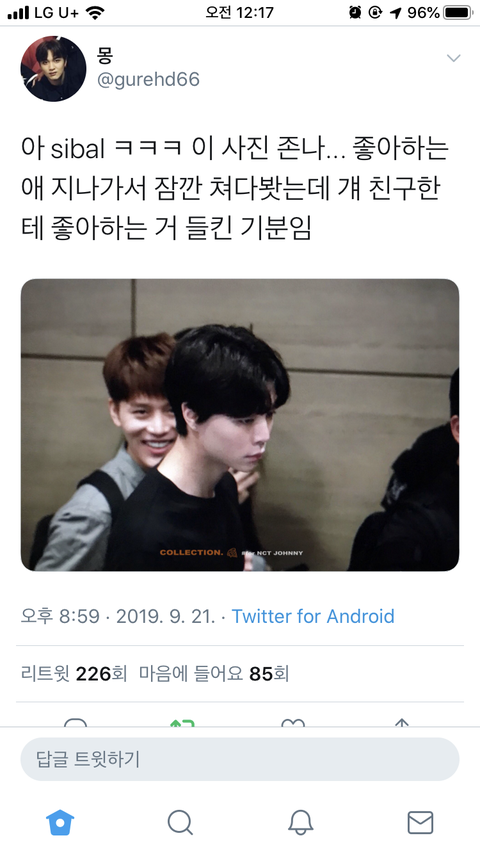Open the Notifications bell tab

(300, 822)
